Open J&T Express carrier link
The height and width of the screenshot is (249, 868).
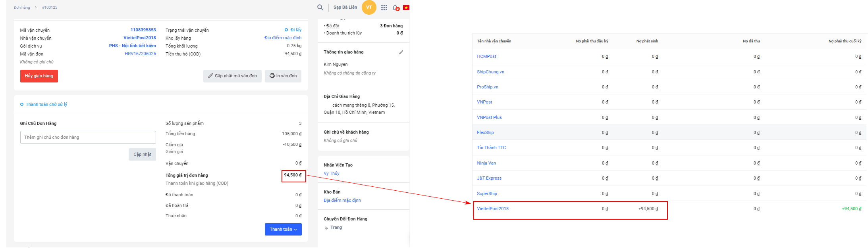(x=489, y=178)
